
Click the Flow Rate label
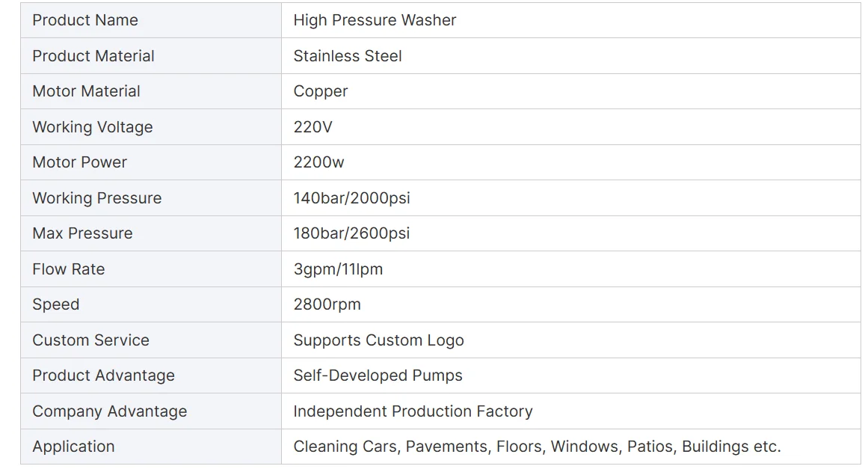coord(69,269)
